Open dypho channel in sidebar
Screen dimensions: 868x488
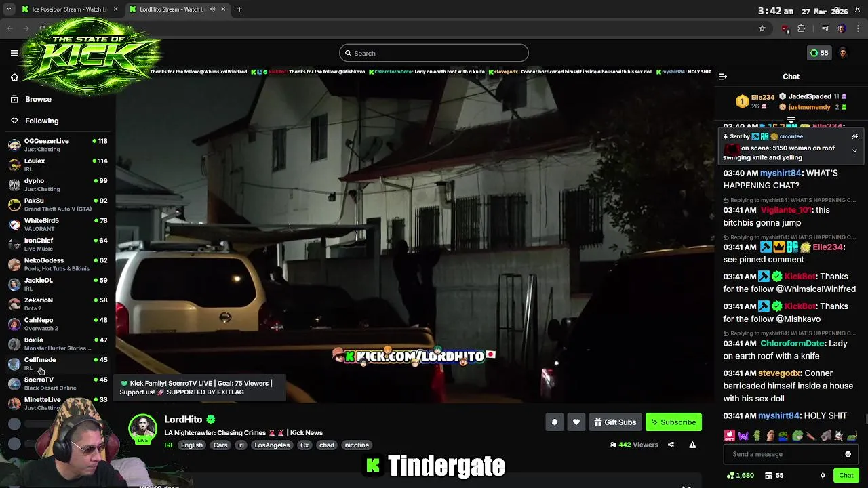click(x=58, y=184)
